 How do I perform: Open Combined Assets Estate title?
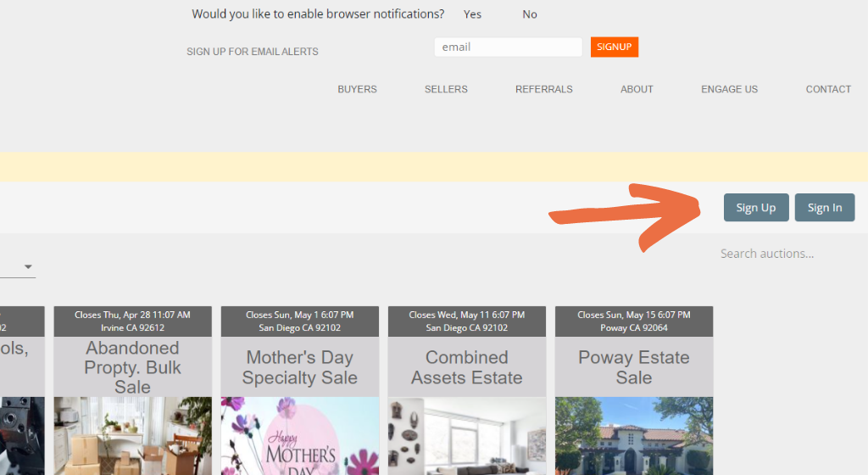click(x=467, y=367)
